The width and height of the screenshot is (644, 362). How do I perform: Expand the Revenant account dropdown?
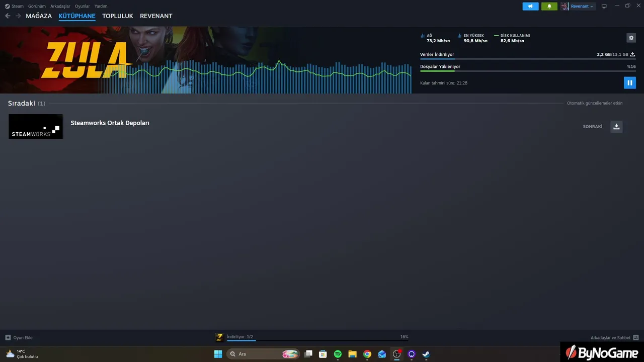pos(582,6)
